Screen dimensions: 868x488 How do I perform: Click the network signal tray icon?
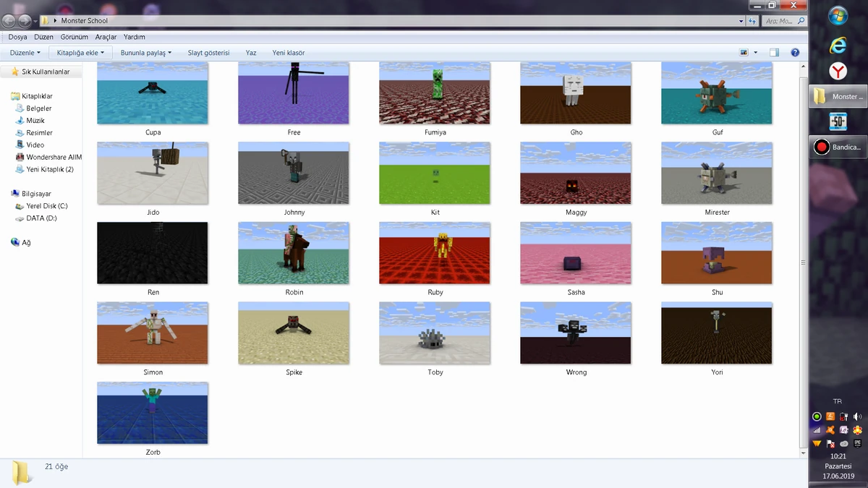click(x=817, y=429)
